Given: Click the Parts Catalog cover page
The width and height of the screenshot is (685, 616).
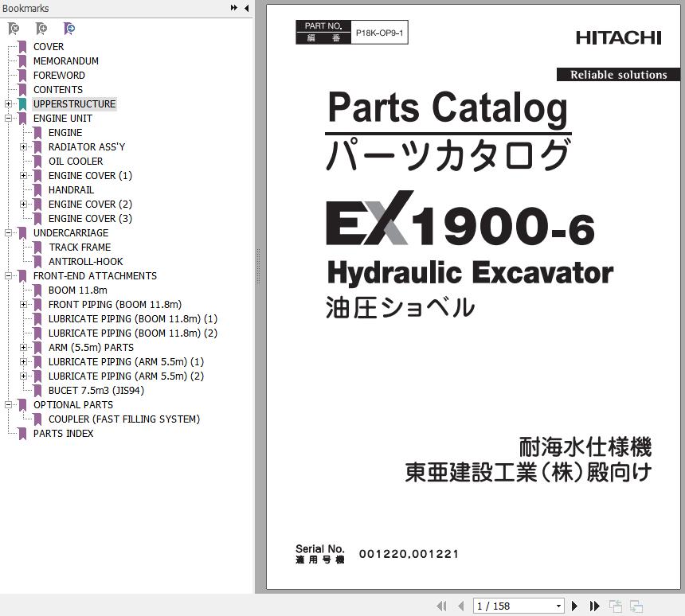Looking at the screenshot, I should coord(473,297).
